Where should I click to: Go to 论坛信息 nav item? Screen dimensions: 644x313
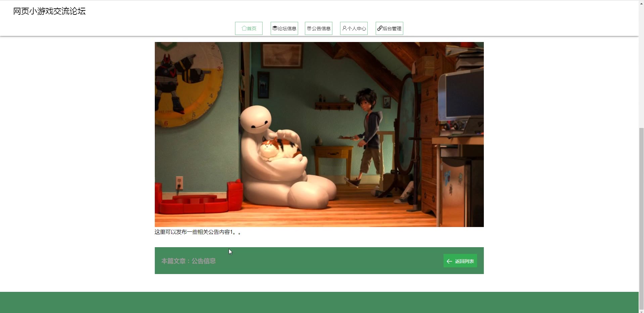pyautogui.click(x=284, y=29)
